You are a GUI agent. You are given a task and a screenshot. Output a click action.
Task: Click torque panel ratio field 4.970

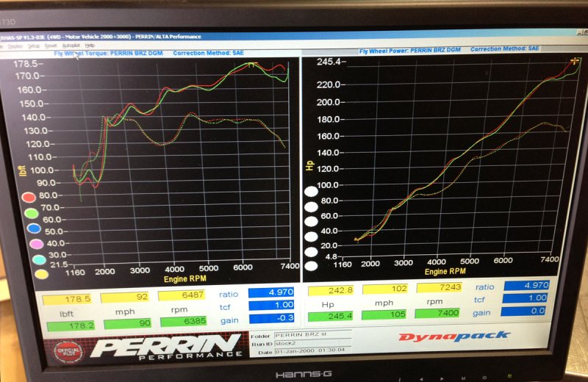point(271,292)
